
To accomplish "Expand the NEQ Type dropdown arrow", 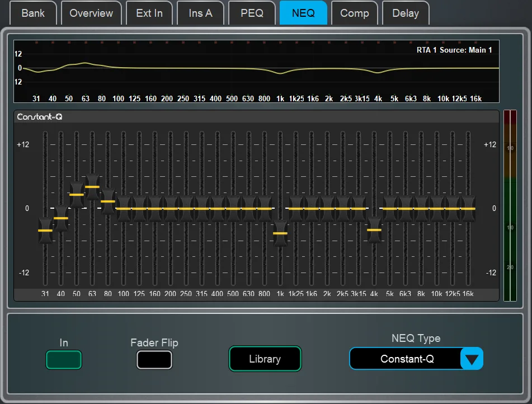I will coord(472,359).
